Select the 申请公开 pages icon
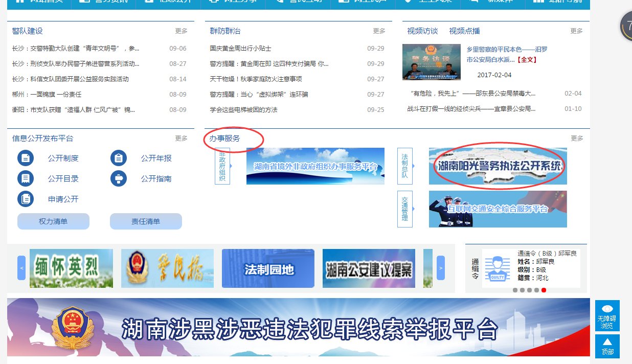 tap(26, 198)
